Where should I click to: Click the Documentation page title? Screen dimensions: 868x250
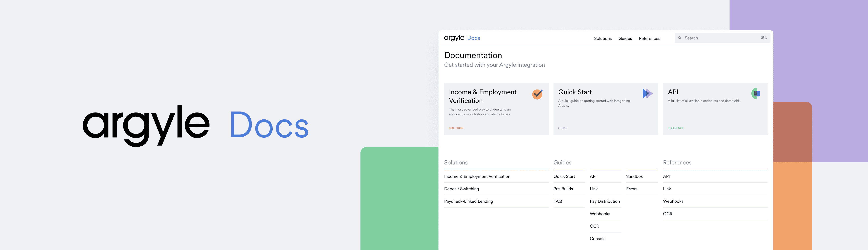473,55
